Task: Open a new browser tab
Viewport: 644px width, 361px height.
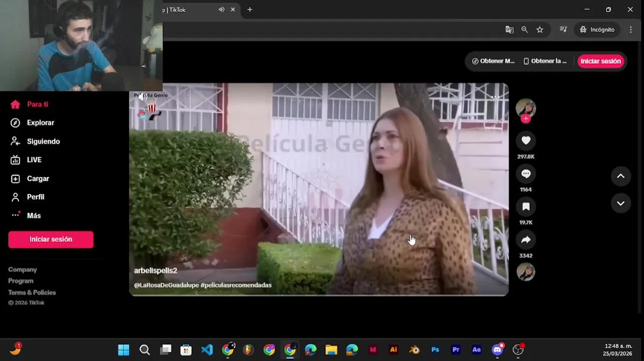Action: pyautogui.click(x=250, y=10)
